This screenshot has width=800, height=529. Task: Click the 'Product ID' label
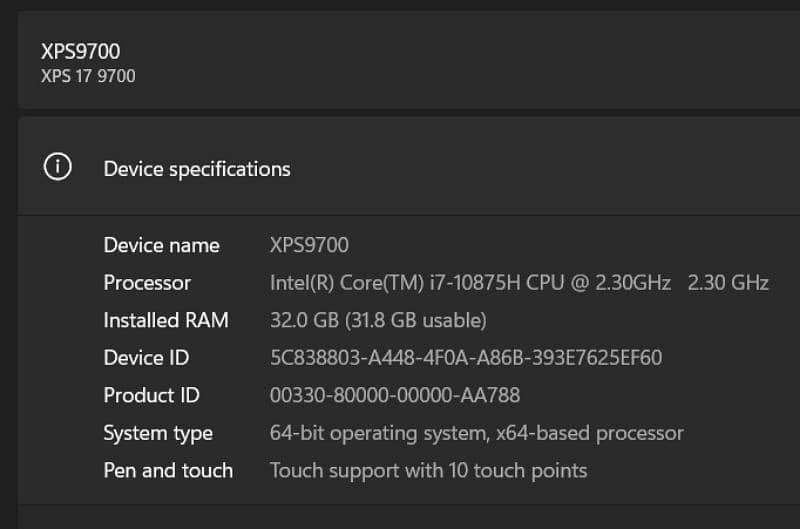[x=152, y=395]
